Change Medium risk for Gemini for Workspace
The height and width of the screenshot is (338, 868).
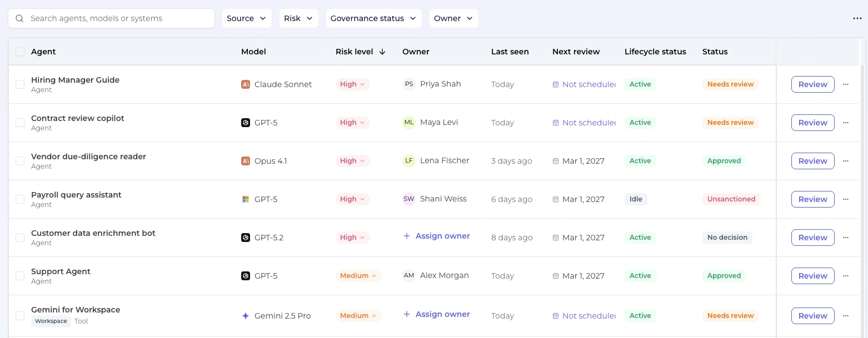click(358, 316)
